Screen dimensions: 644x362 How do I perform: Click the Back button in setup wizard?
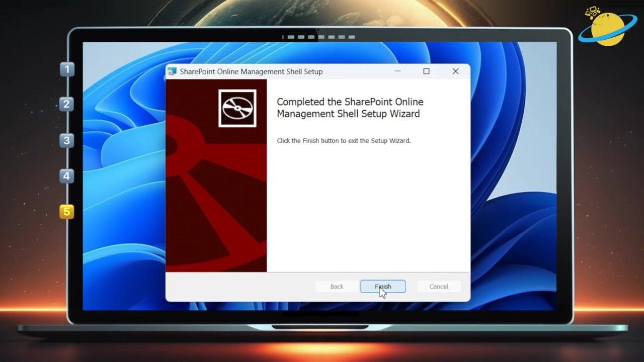(337, 287)
